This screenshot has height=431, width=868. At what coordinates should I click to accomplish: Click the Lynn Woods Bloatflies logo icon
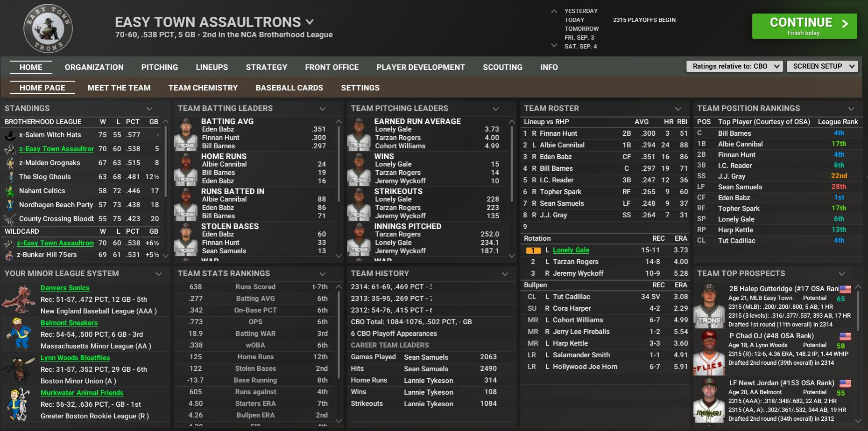point(19,368)
